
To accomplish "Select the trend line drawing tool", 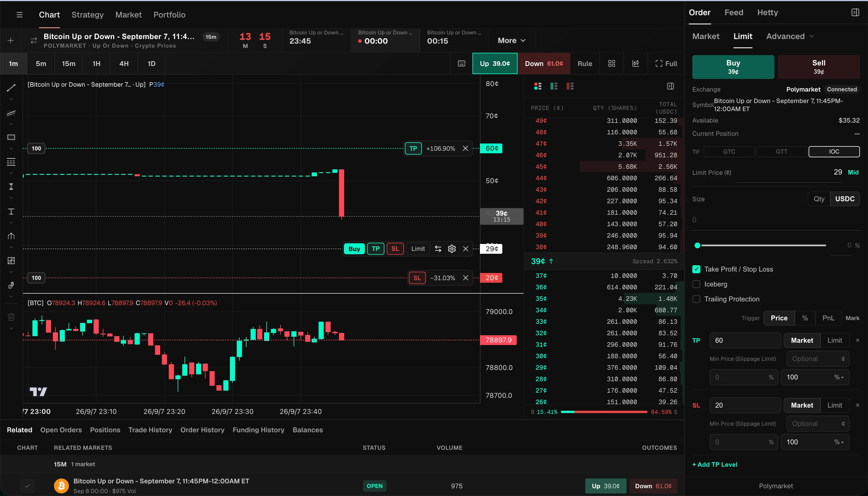I will (11, 88).
